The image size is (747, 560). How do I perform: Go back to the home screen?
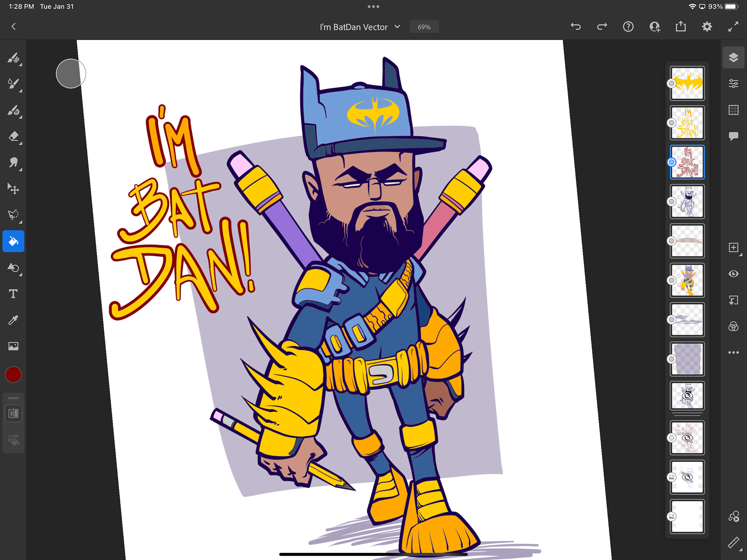coord(14,26)
